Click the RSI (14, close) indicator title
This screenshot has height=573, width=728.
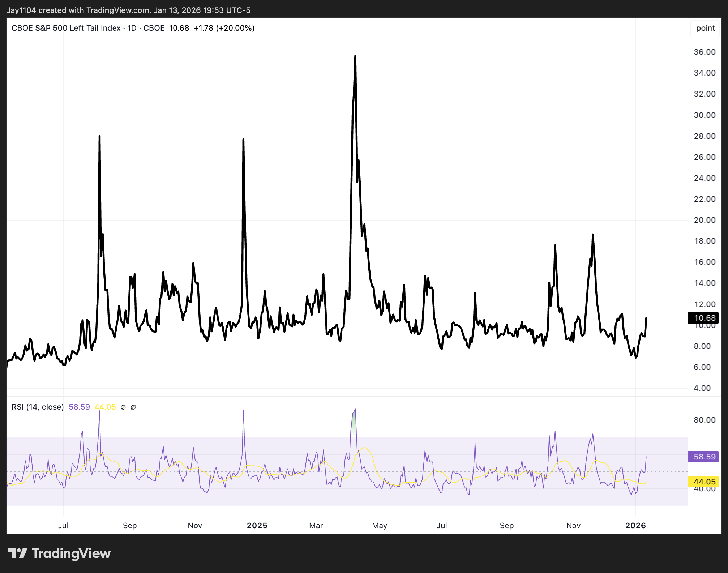[38, 407]
